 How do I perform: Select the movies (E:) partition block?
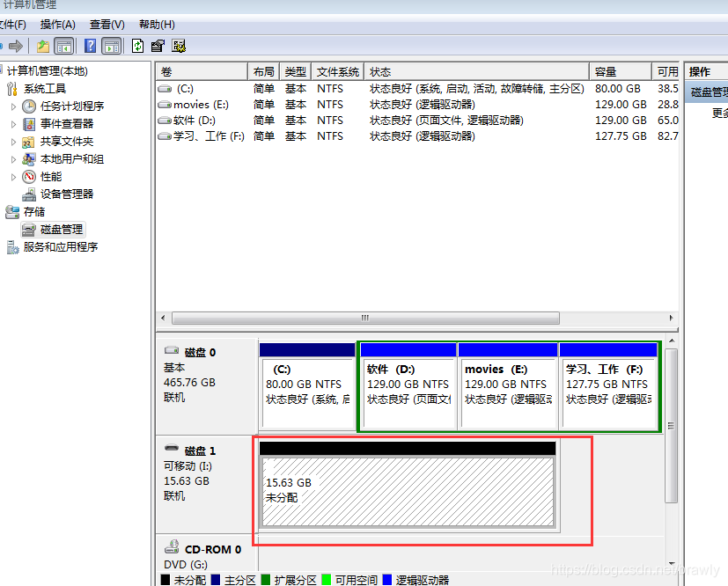pos(508,385)
